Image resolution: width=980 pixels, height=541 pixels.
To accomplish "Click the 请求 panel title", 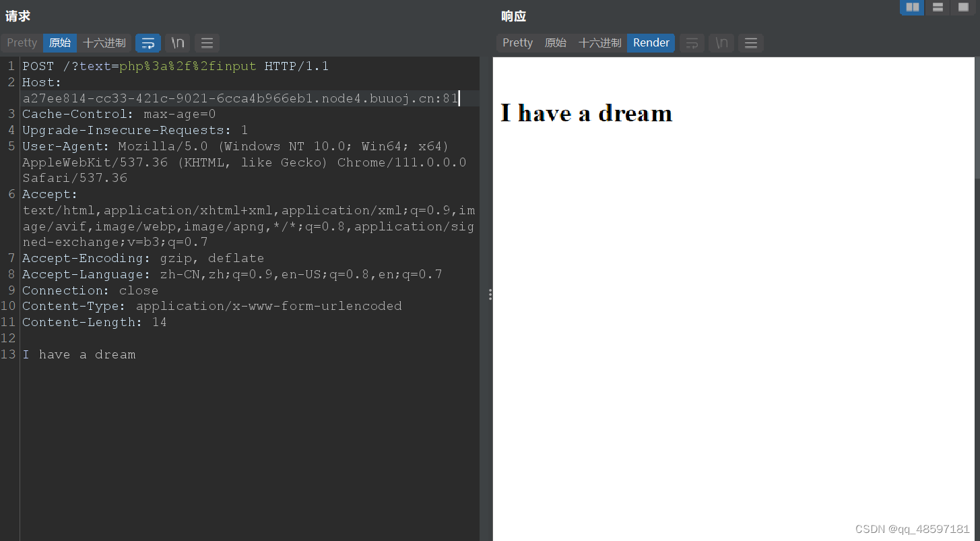I will 18,16.
